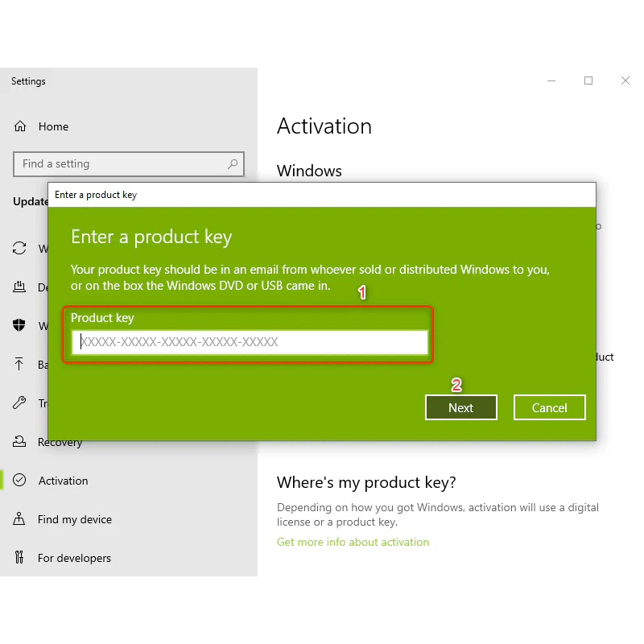This screenshot has width=644, height=644.
Task: Click inside Find a setting search box
Action: pyautogui.click(x=121, y=163)
